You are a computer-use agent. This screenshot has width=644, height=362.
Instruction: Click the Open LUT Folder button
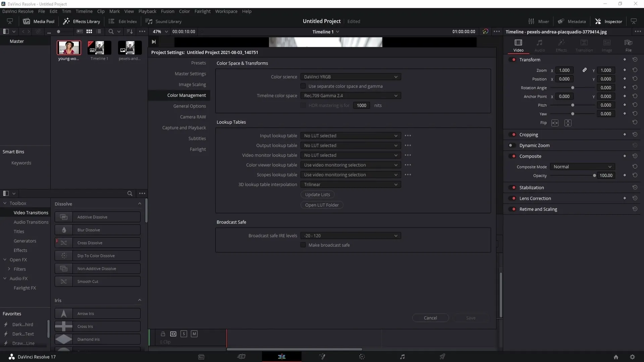coord(322,205)
